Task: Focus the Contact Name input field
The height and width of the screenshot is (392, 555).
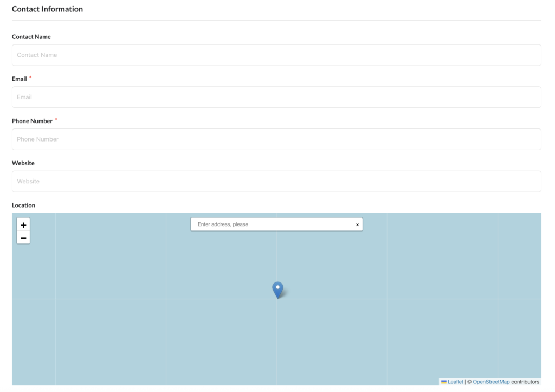Action: (x=276, y=55)
